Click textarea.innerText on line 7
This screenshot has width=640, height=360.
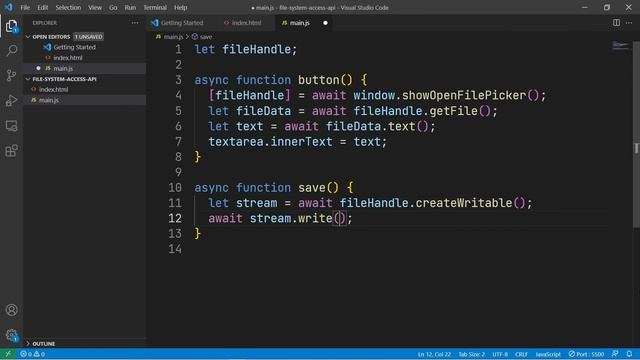(270, 142)
